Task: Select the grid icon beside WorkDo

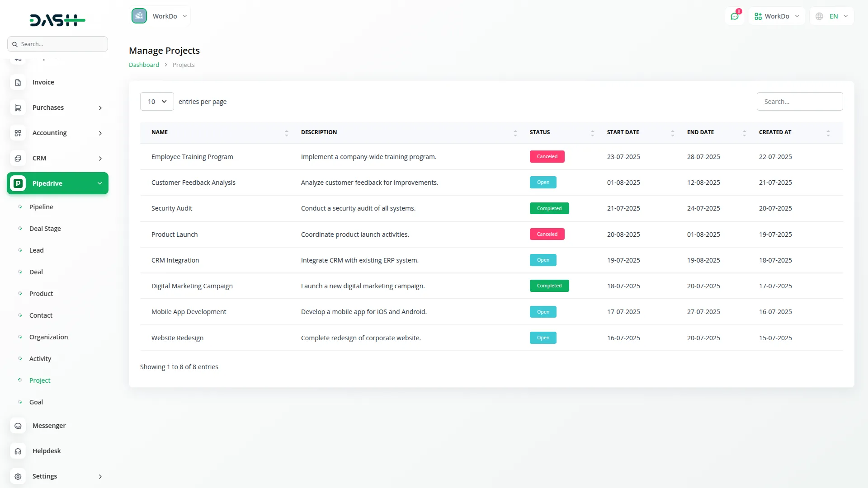Action: [758, 16]
